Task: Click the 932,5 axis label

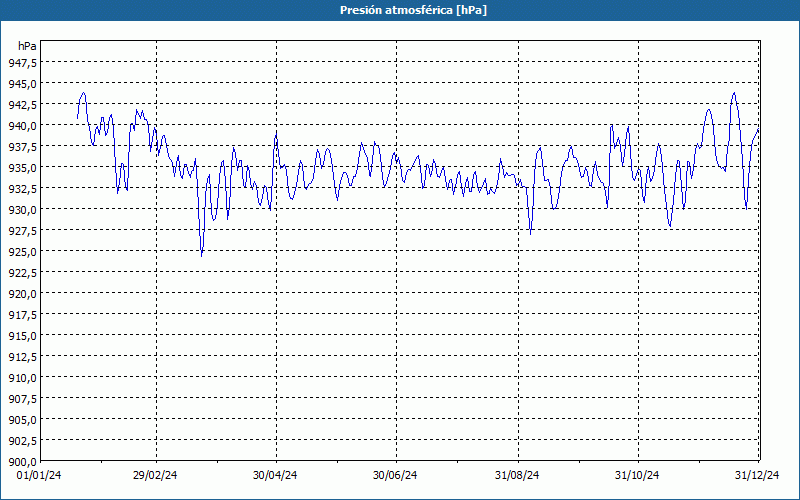Action: 22,188
